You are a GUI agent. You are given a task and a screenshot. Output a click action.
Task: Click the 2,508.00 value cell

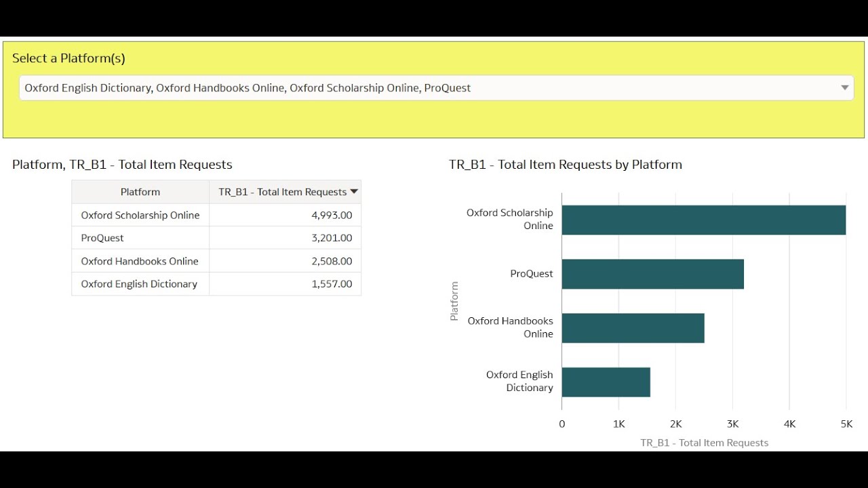click(285, 261)
